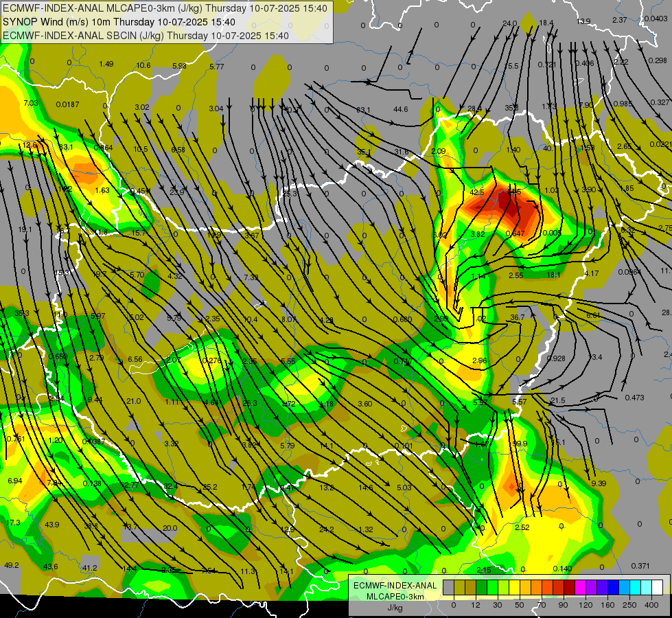Image resolution: width=672 pixels, height=618 pixels.
Task: Click the map value '17.3'
Action: click(x=13, y=523)
